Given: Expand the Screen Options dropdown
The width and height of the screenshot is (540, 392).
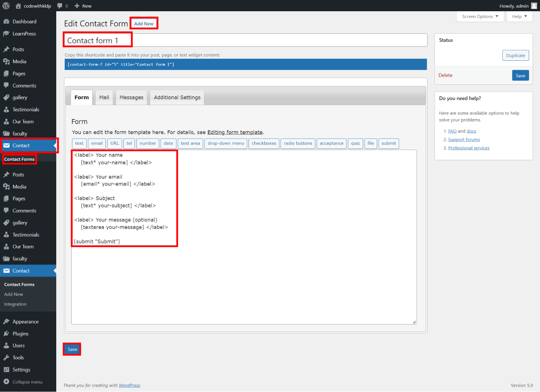Looking at the screenshot, I should pyautogui.click(x=480, y=17).
